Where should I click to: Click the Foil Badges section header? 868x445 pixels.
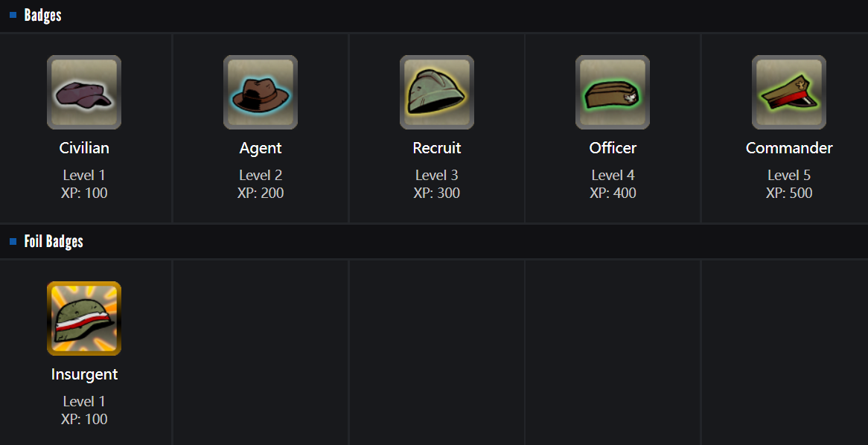click(54, 241)
